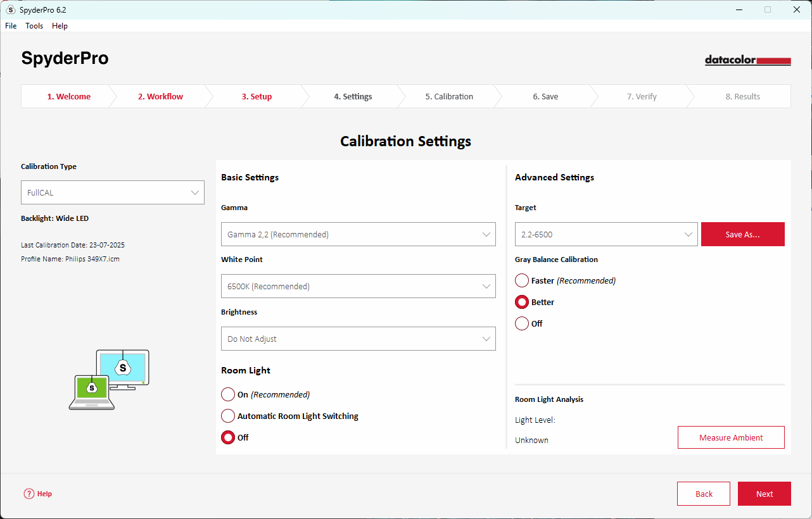The width and height of the screenshot is (812, 519).
Task: Select Automatic Room Light Switching
Action: (x=228, y=416)
